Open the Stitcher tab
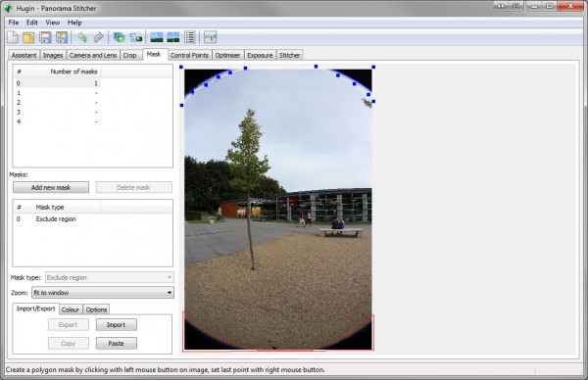The image size is (588, 380). (289, 55)
